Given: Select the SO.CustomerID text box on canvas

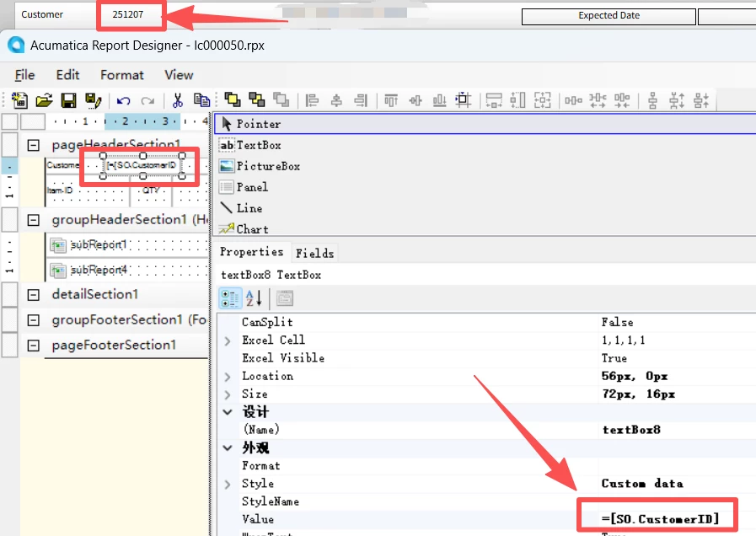Looking at the screenshot, I should click(142, 165).
